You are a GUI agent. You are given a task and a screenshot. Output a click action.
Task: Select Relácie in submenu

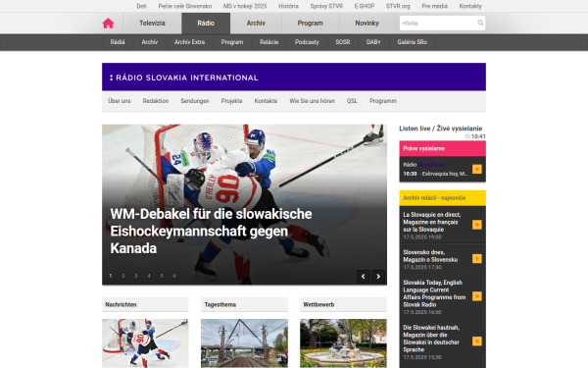pos(269,42)
